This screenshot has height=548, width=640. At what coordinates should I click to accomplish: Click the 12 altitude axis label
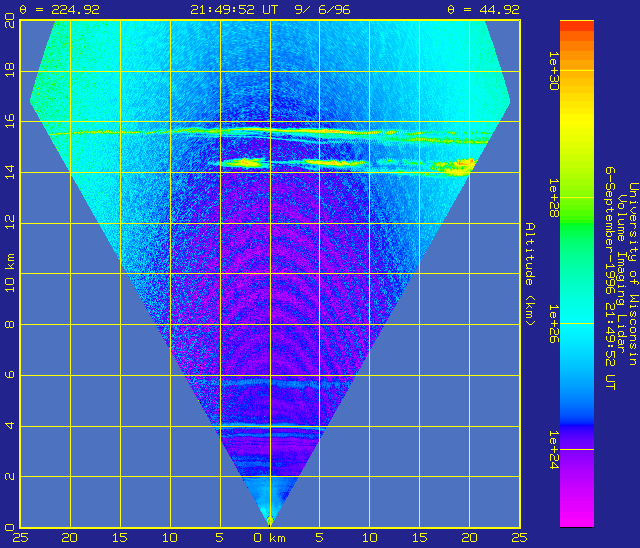(x=10, y=222)
